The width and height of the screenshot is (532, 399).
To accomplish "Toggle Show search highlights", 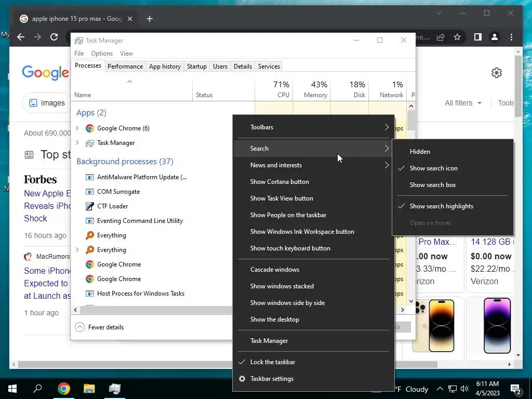I will point(453,206).
